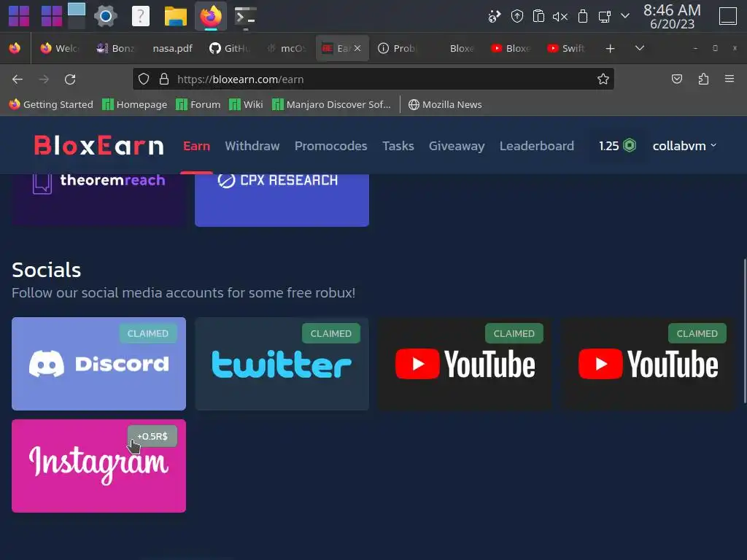Mute or unmute the volume tray icon

click(560, 17)
